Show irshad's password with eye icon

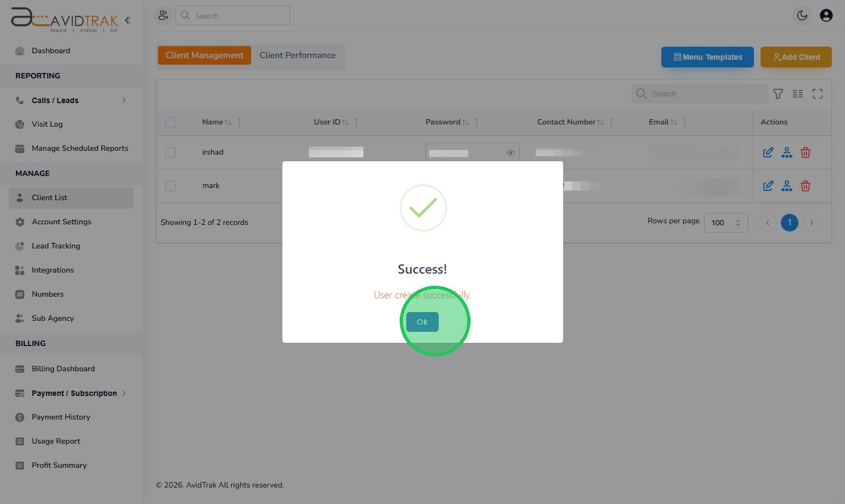click(511, 152)
